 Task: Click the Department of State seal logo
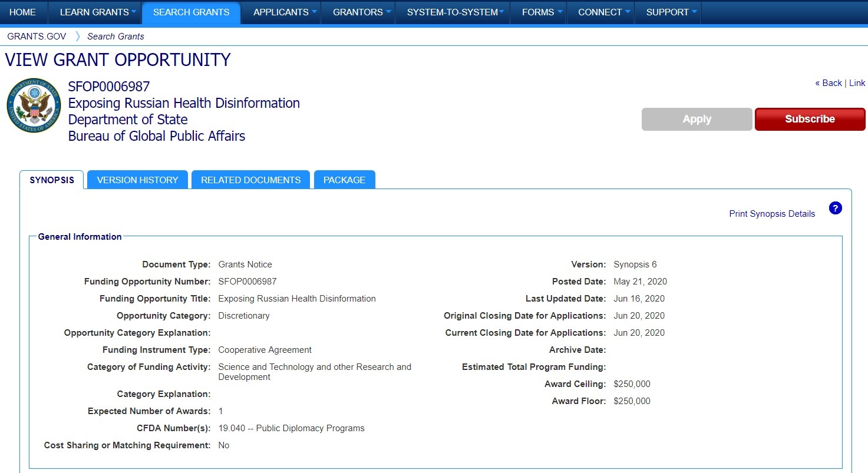[x=34, y=105]
